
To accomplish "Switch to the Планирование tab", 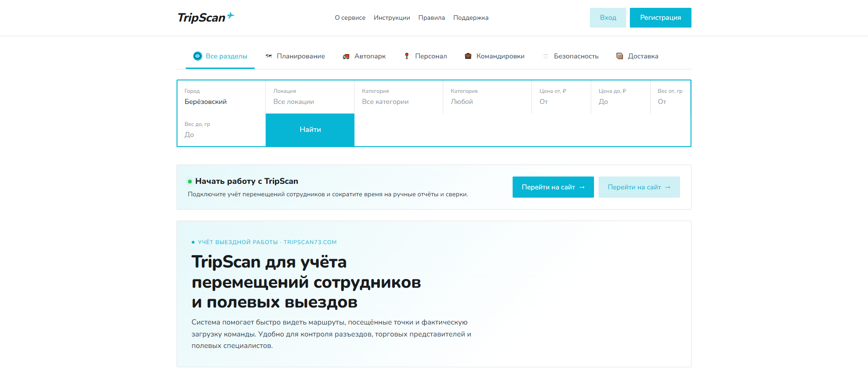I will pyautogui.click(x=295, y=56).
